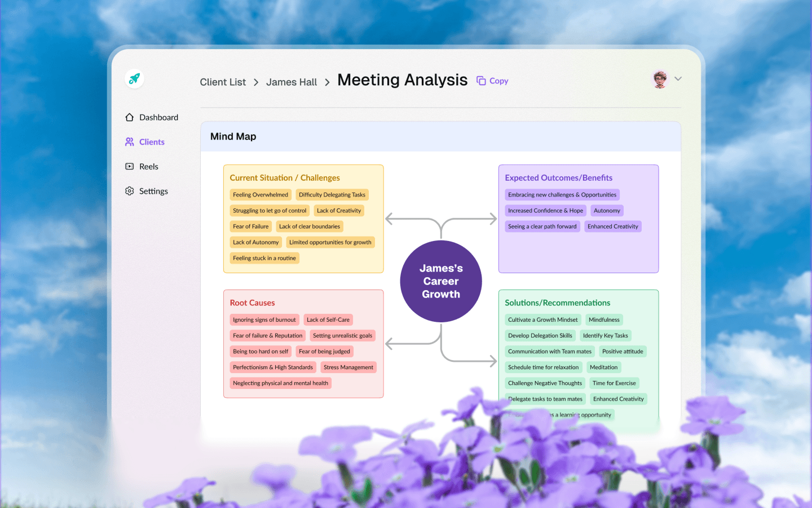Click the rocket app logo
Image resolution: width=812 pixels, height=508 pixels.
pyautogui.click(x=134, y=78)
